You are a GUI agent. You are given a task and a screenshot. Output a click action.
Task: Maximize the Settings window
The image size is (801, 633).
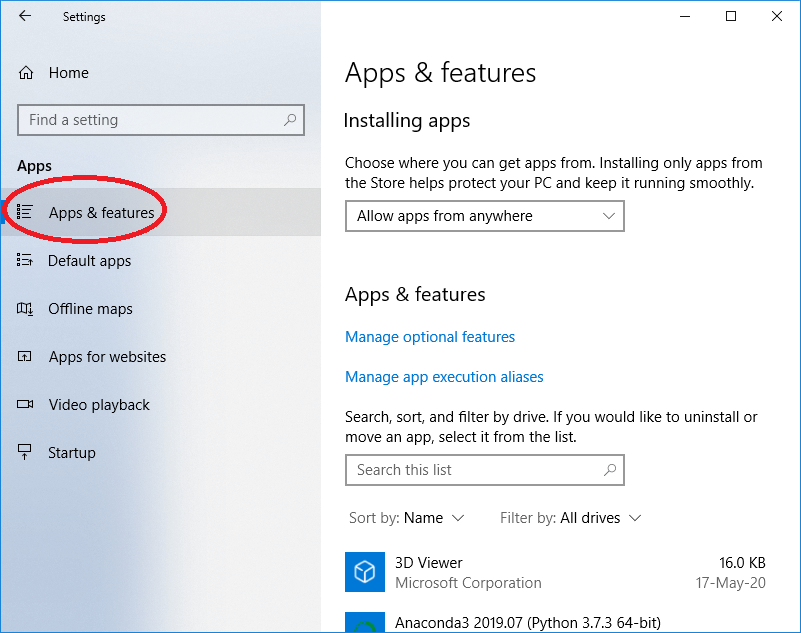[x=731, y=16]
